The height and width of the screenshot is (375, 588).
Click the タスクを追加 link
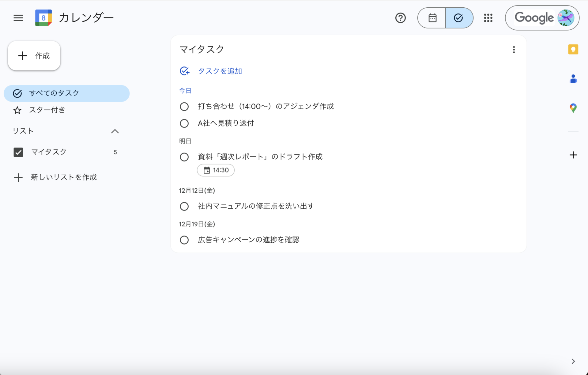pos(220,71)
